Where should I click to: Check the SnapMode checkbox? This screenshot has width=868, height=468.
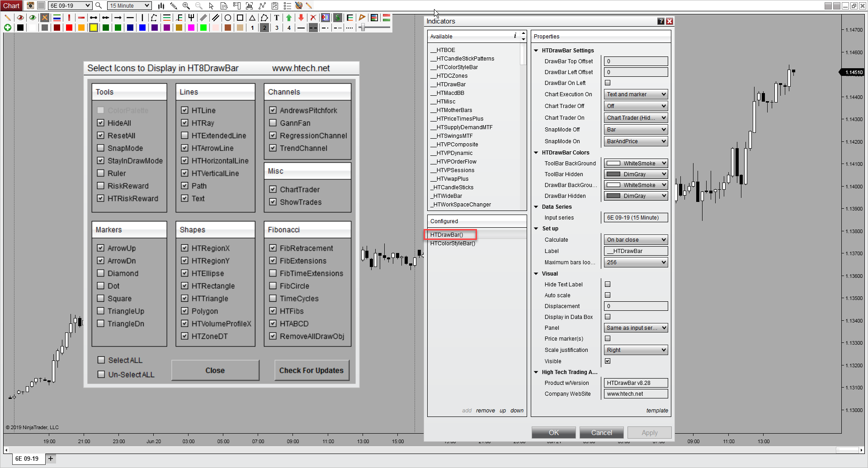click(100, 148)
